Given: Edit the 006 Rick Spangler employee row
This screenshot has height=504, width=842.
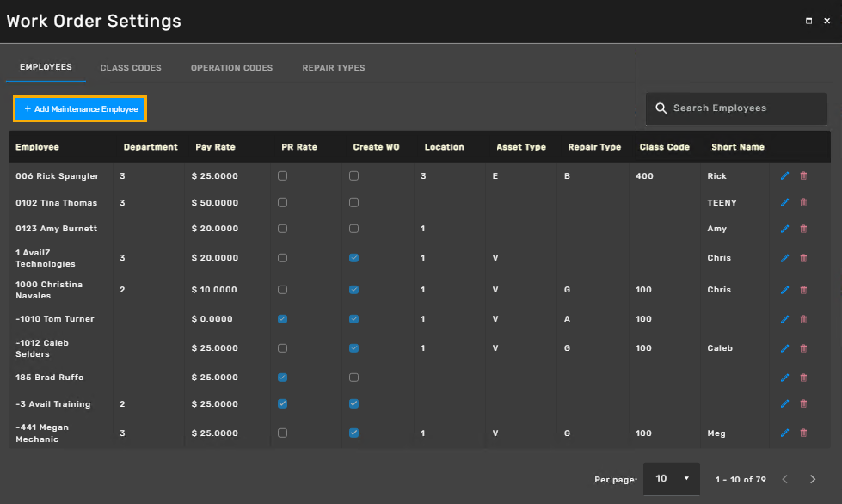Looking at the screenshot, I should (x=784, y=176).
